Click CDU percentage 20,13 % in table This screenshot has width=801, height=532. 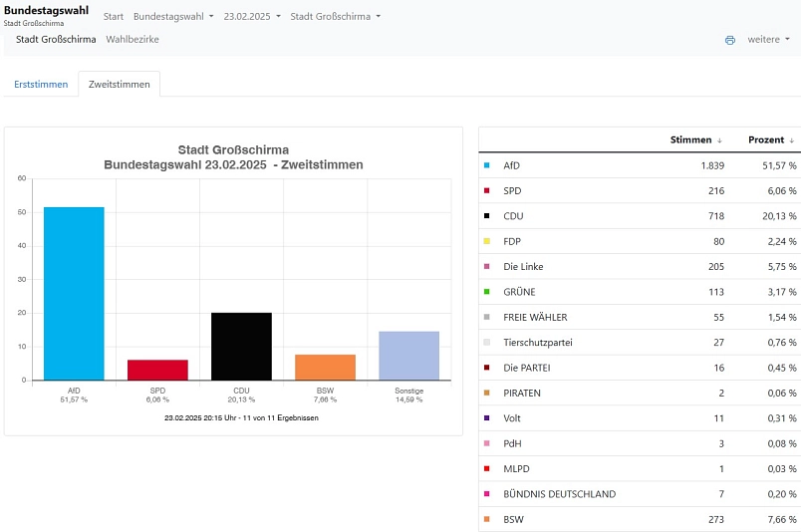[779, 215]
